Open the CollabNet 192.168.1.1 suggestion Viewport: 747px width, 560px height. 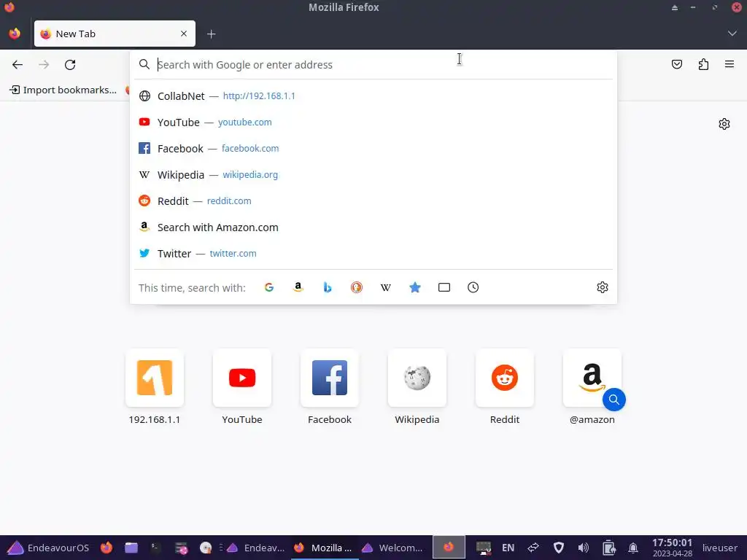373,96
